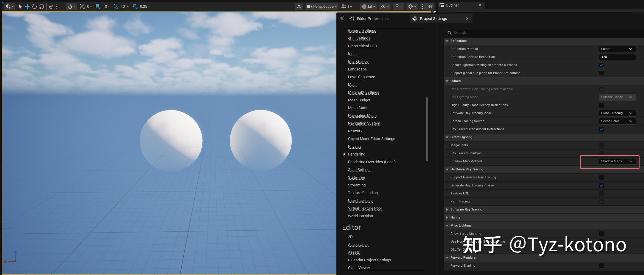The width and height of the screenshot is (644, 275).
Task: Collapse the Hardware Ray Tracing section
Action: 447,169
